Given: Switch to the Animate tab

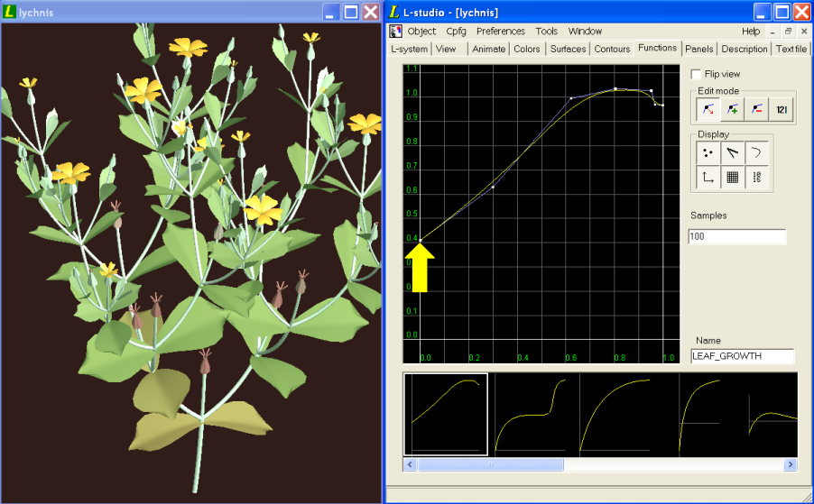Looking at the screenshot, I should 488,49.
